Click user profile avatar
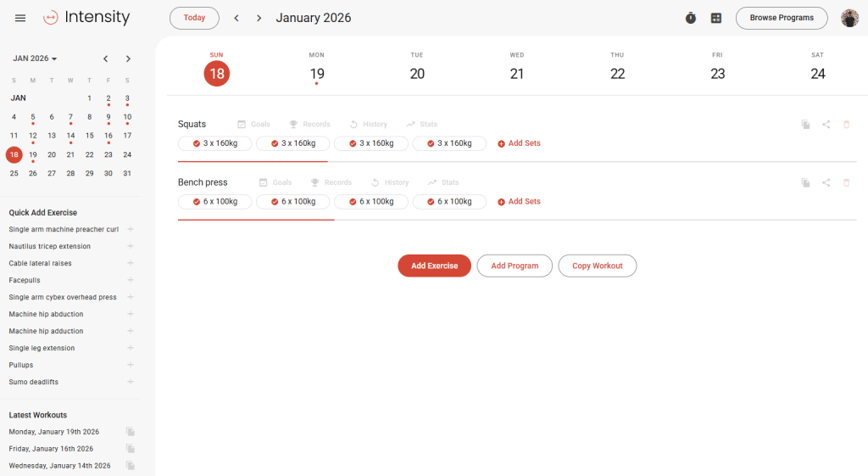Screen dimensions: 868x476 (849, 18)
